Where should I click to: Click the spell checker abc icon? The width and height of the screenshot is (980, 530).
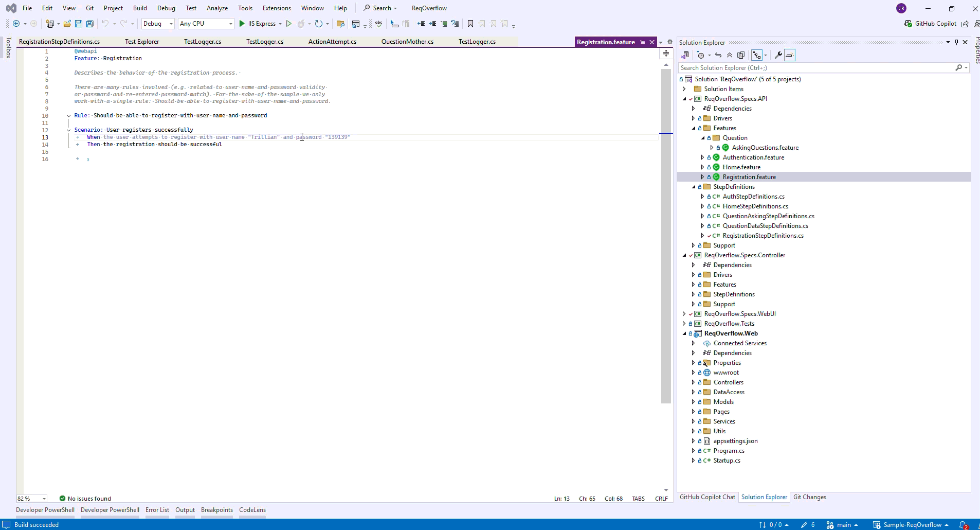pos(379,24)
